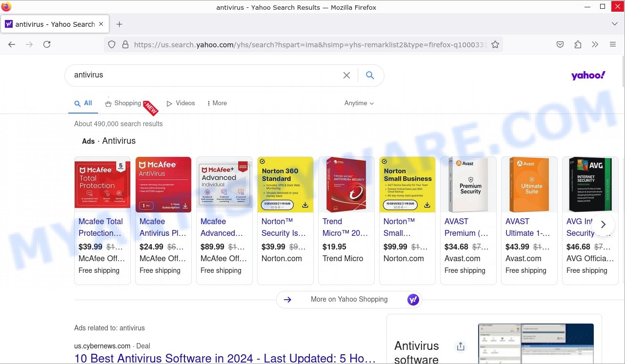Close the antivirus Yahoo Search tab
This screenshot has width=625, height=364.
[x=101, y=24]
